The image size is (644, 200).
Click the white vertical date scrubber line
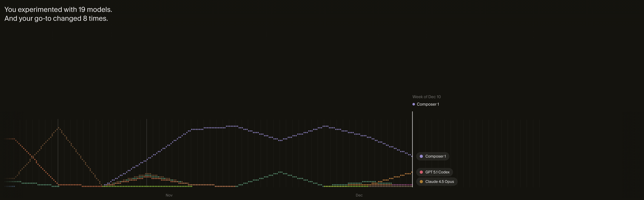(x=413, y=150)
